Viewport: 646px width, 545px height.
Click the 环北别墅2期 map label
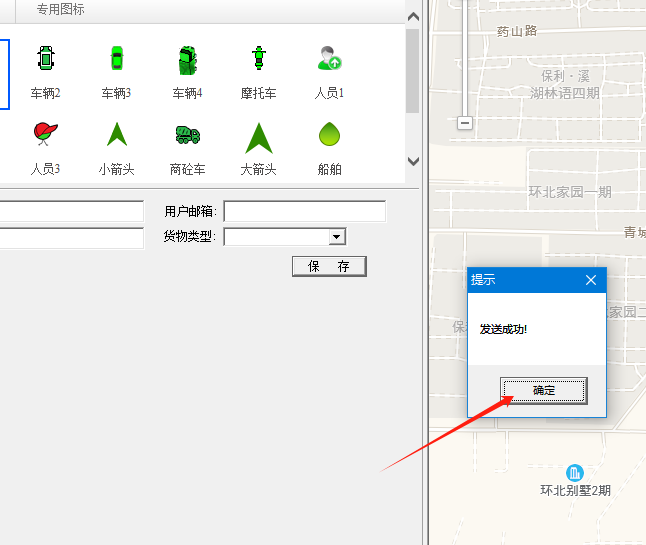[x=576, y=491]
